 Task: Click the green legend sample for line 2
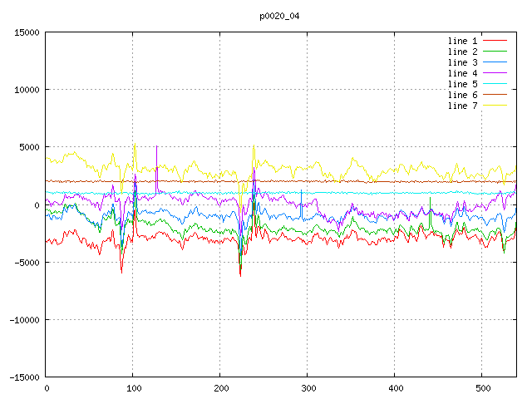pos(495,52)
